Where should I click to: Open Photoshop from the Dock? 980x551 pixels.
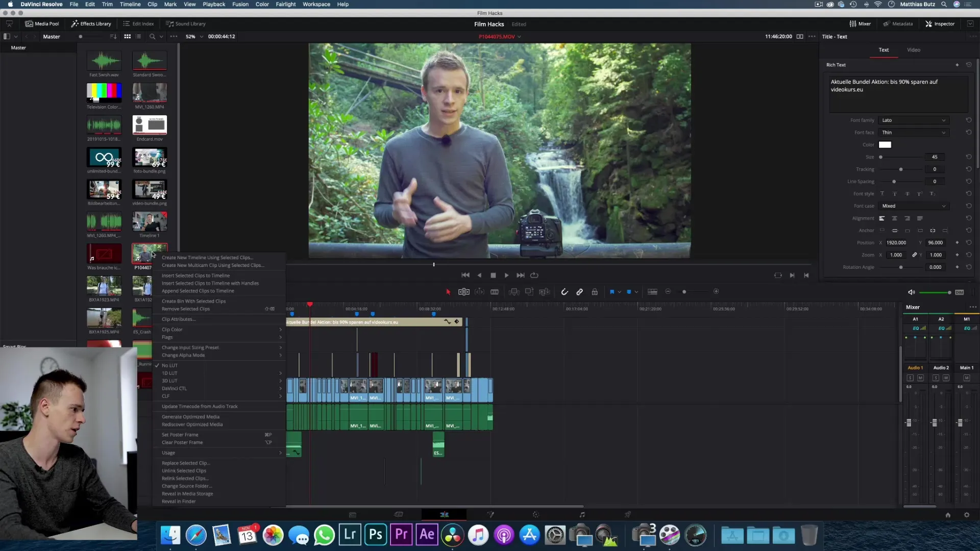click(x=376, y=535)
